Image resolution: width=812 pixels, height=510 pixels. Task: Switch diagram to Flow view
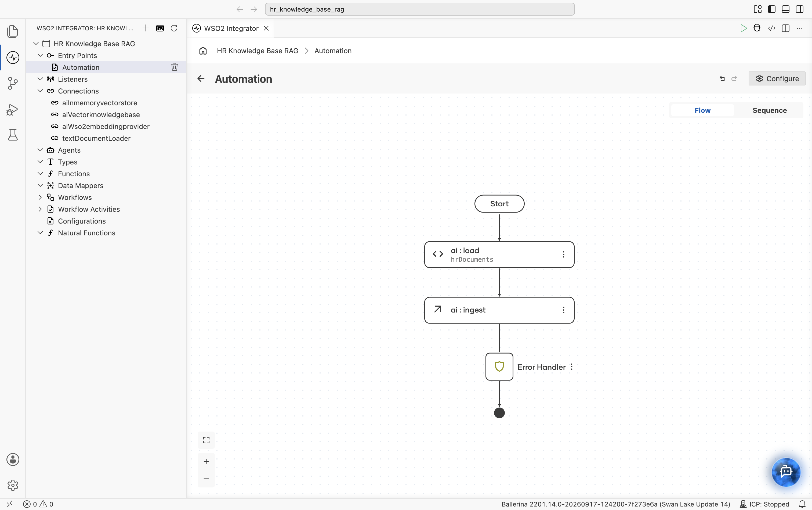(702, 110)
